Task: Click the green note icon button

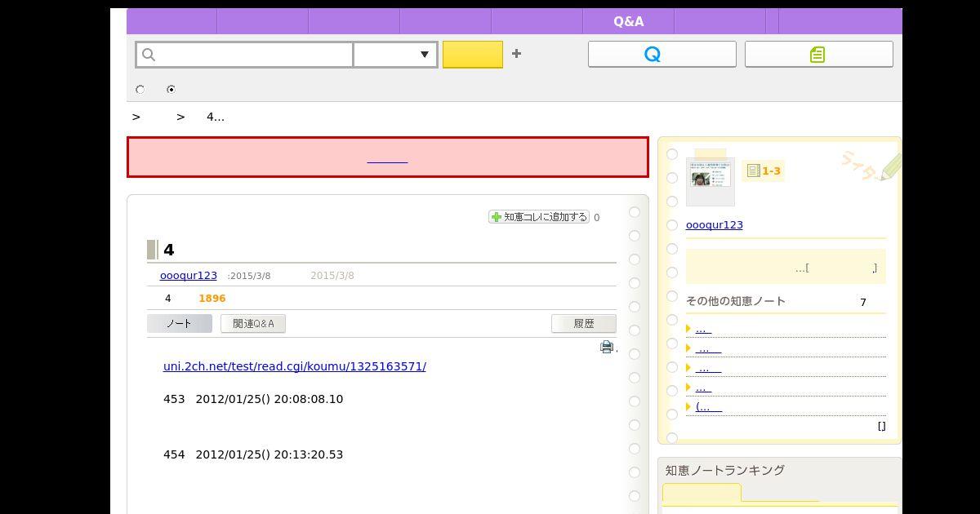Action: (x=819, y=55)
